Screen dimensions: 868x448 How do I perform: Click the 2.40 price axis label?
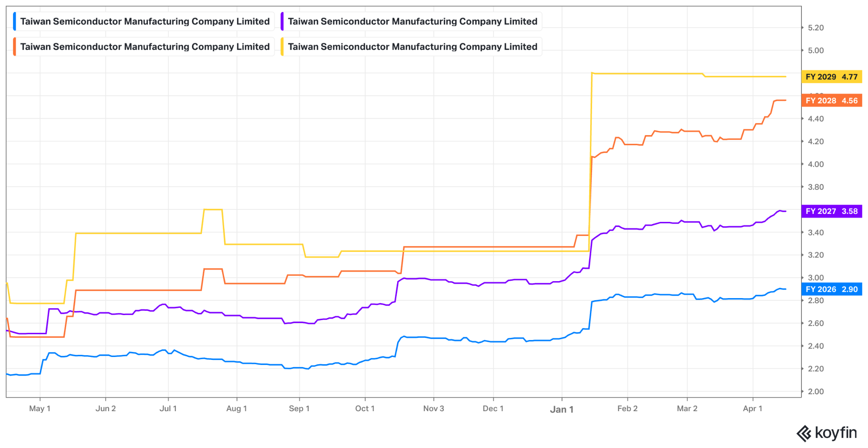(x=816, y=346)
